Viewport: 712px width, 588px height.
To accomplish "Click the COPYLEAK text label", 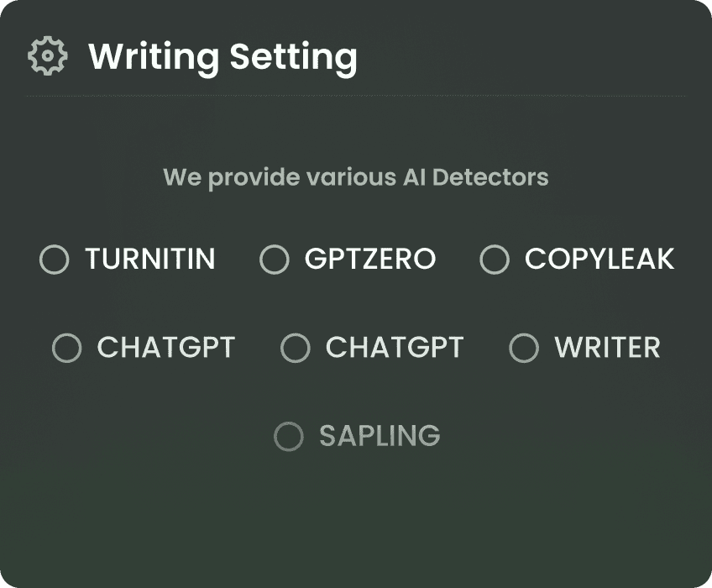I will click(x=599, y=259).
